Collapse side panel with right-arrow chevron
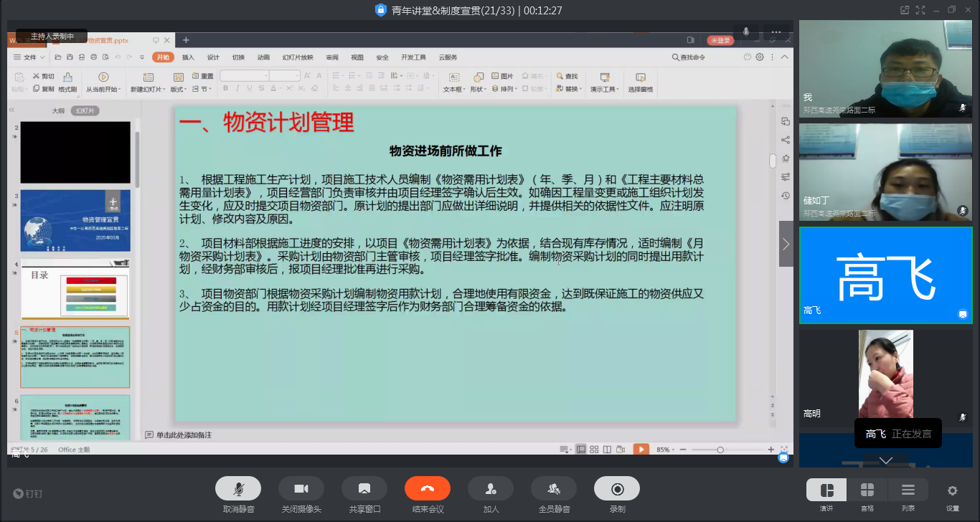This screenshot has height=522, width=980. 786,244
